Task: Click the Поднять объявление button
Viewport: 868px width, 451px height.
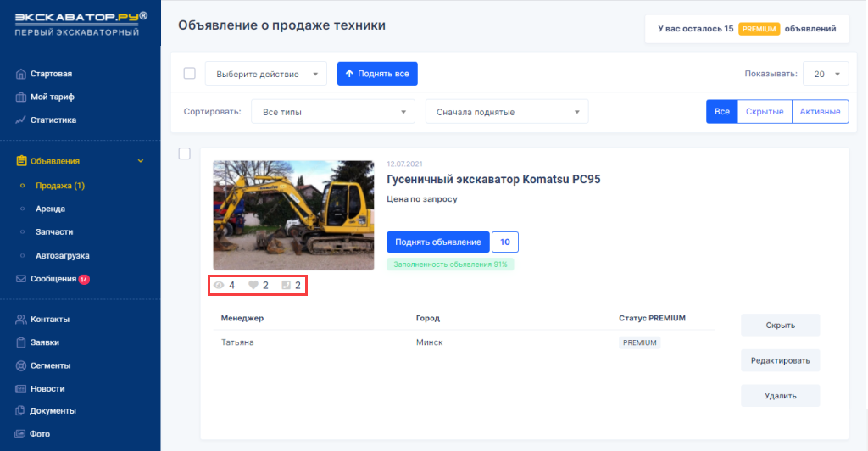Action: click(438, 242)
